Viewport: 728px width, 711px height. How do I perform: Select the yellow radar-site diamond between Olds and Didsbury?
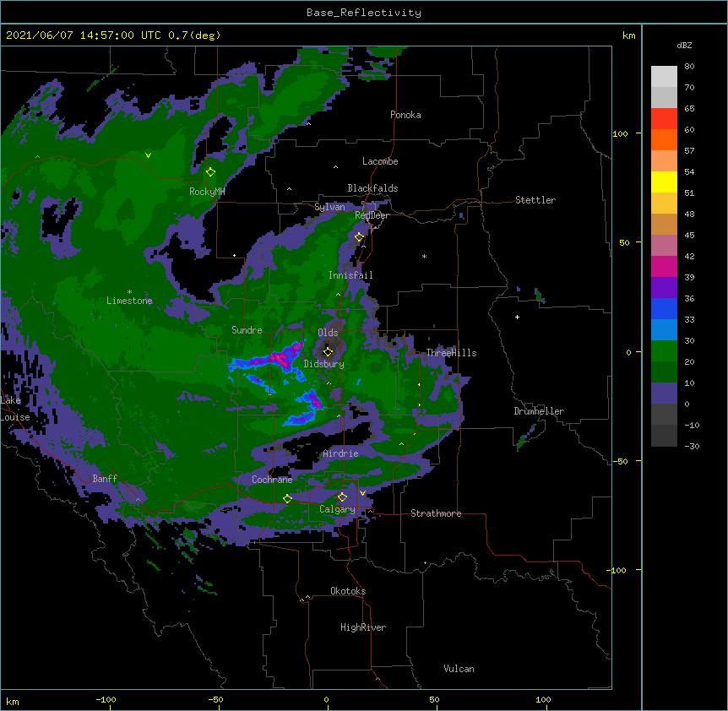click(x=328, y=351)
